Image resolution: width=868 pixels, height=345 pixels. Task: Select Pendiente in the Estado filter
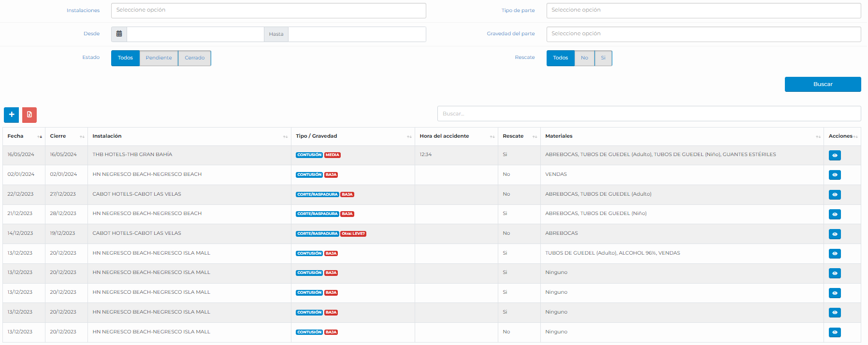point(159,58)
